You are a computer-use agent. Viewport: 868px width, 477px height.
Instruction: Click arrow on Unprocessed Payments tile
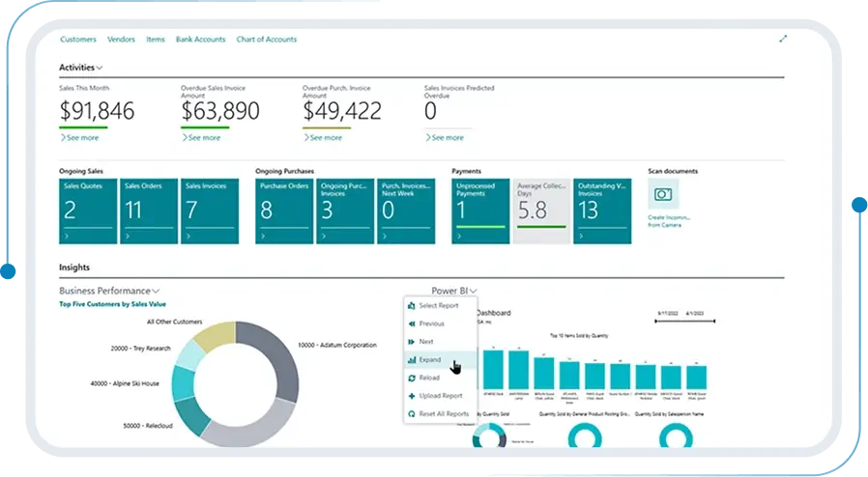coord(459,236)
